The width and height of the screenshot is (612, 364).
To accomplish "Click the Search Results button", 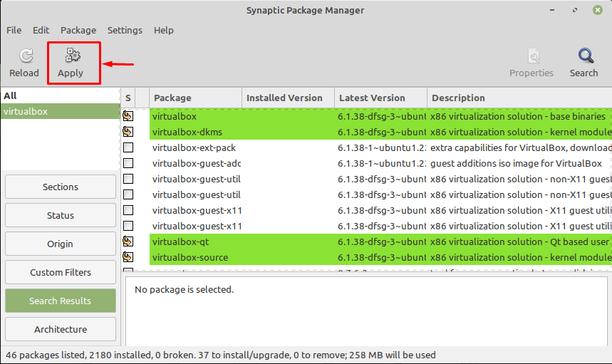I will point(61,301).
